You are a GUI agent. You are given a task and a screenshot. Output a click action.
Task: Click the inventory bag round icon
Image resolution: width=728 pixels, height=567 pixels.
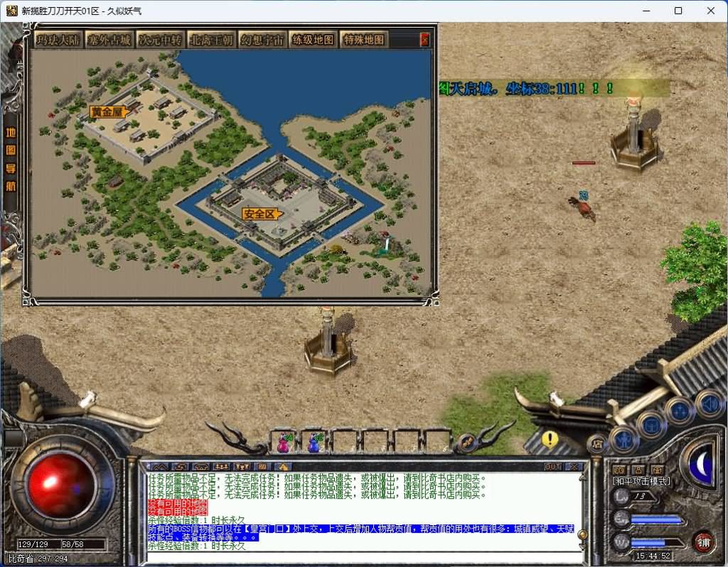coord(651,425)
